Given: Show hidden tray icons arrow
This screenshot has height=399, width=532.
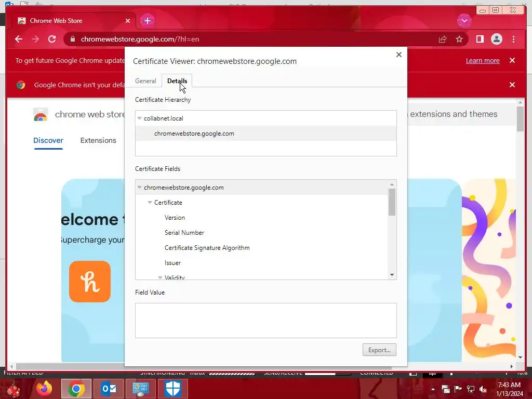Looking at the screenshot, I should tap(433, 389).
